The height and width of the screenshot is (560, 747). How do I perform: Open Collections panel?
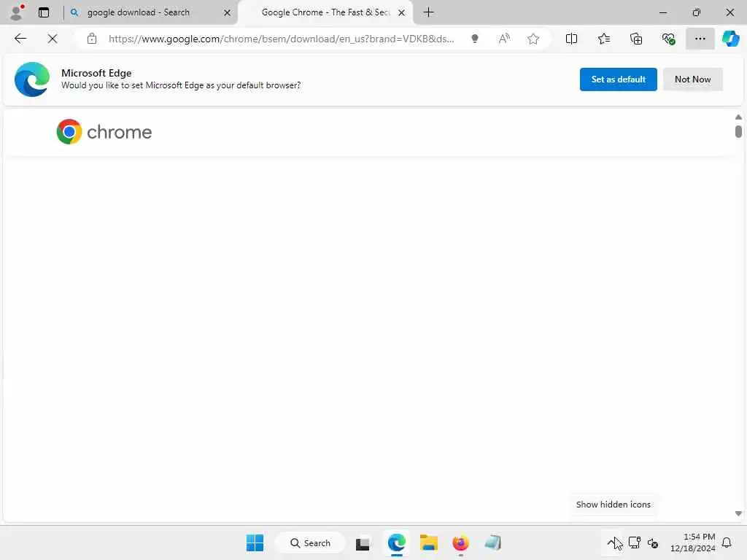pos(636,39)
